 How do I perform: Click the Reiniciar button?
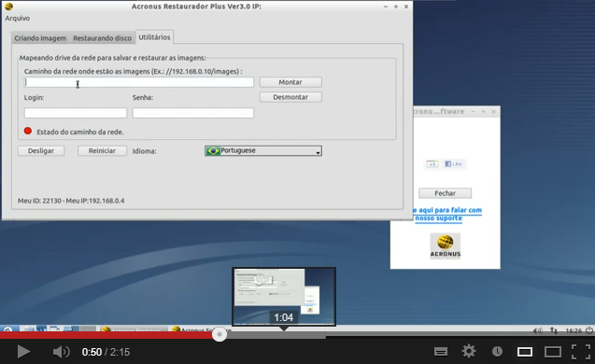click(x=102, y=151)
